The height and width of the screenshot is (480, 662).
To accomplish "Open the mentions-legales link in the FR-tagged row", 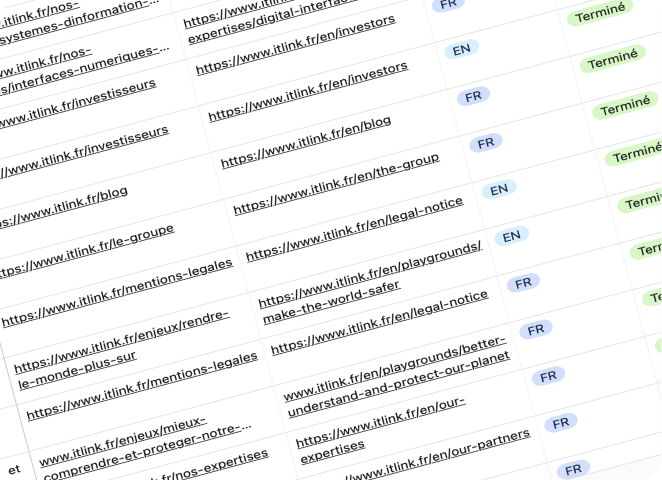I will coord(142,386).
